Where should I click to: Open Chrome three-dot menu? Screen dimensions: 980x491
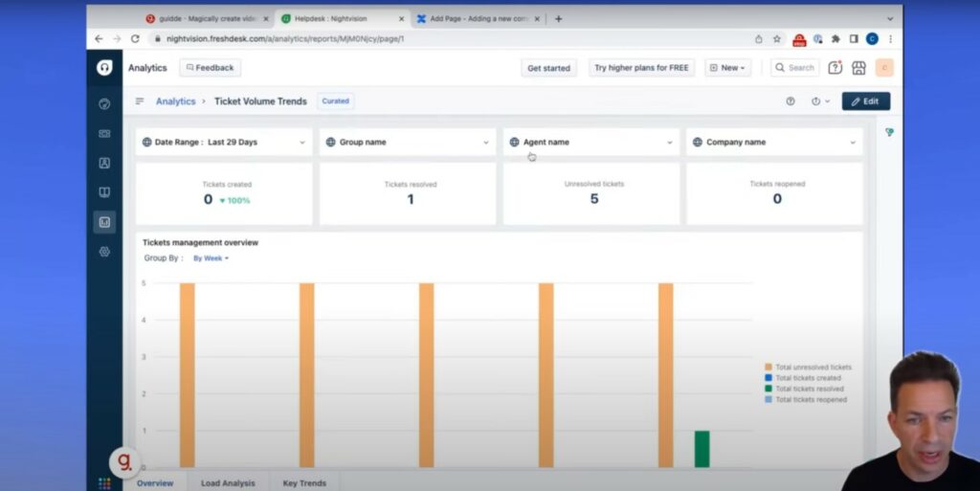pos(891,38)
